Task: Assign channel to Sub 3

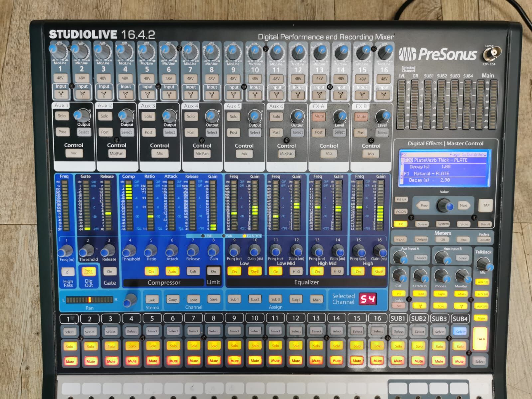Action: pos(275,299)
